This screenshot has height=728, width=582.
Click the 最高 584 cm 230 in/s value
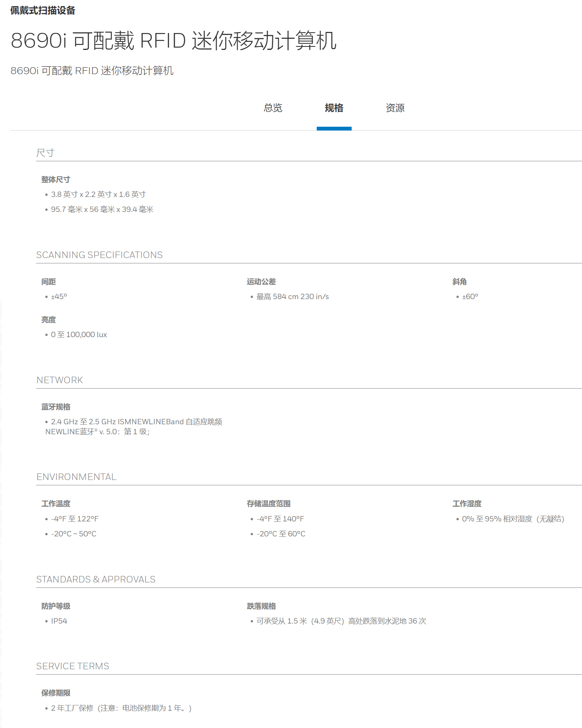tap(293, 296)
